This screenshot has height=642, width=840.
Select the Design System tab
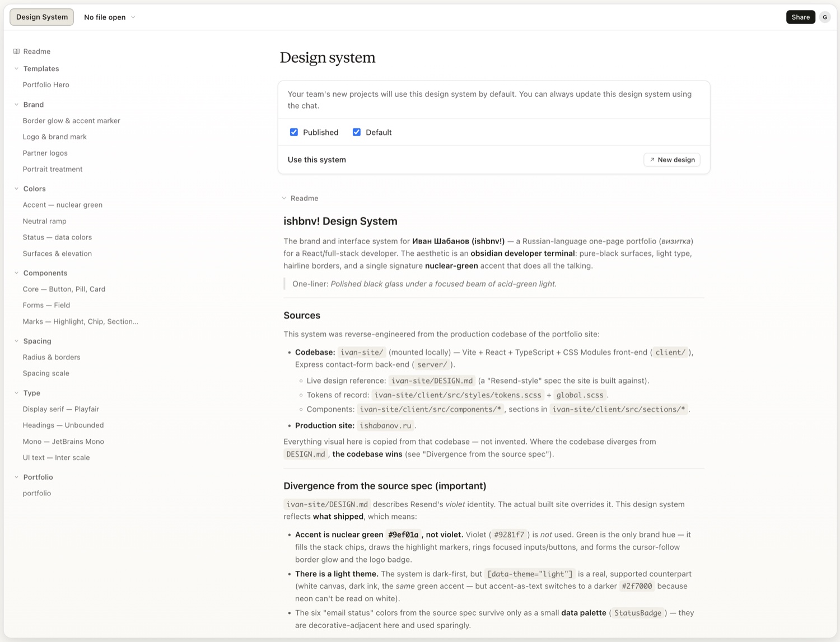(42, 17)
